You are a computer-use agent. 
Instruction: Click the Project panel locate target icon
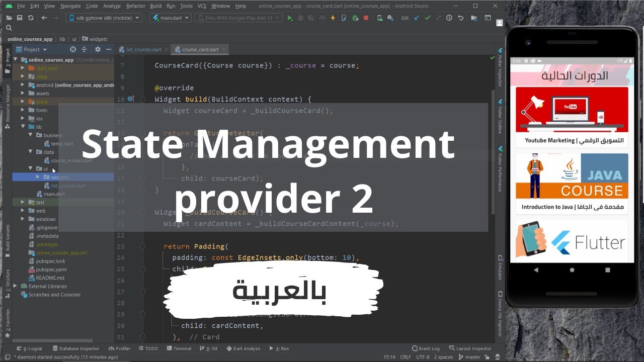73,49
